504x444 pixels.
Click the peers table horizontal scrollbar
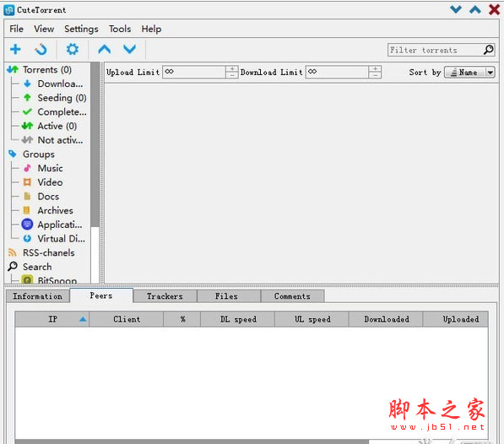pos(192,441)
